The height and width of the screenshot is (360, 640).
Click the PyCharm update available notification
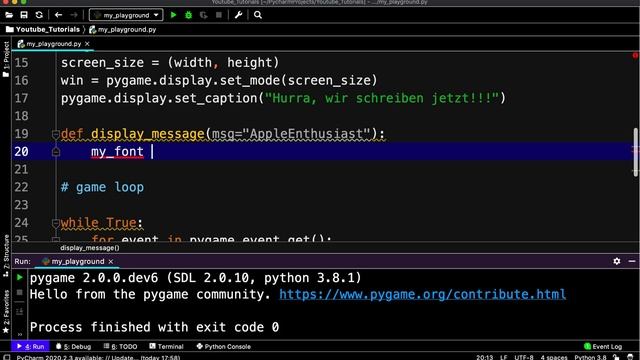(x=98, y=358)
